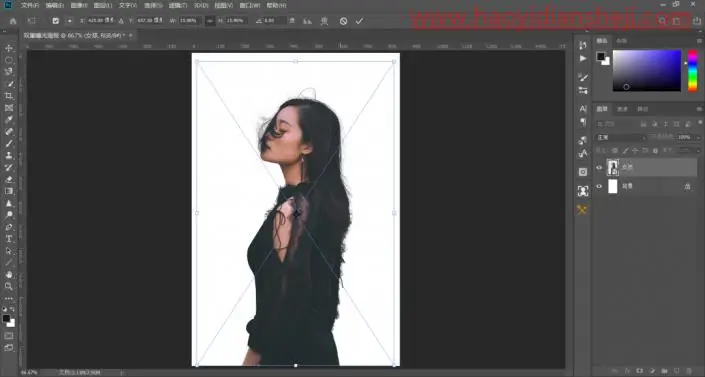This screenshot has height=377, width=705.
Task: Select the Hand tool
Action: point(9,274)
